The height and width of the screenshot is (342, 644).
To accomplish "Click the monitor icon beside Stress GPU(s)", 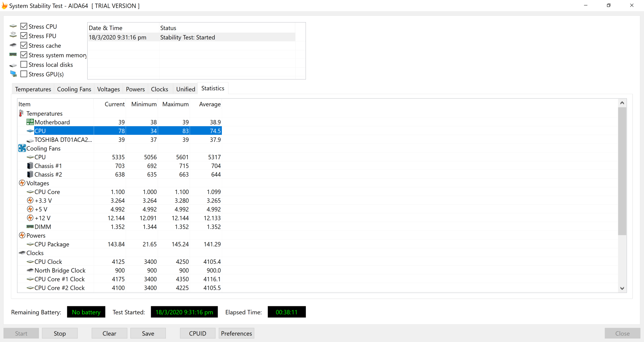I will (14, 74).
